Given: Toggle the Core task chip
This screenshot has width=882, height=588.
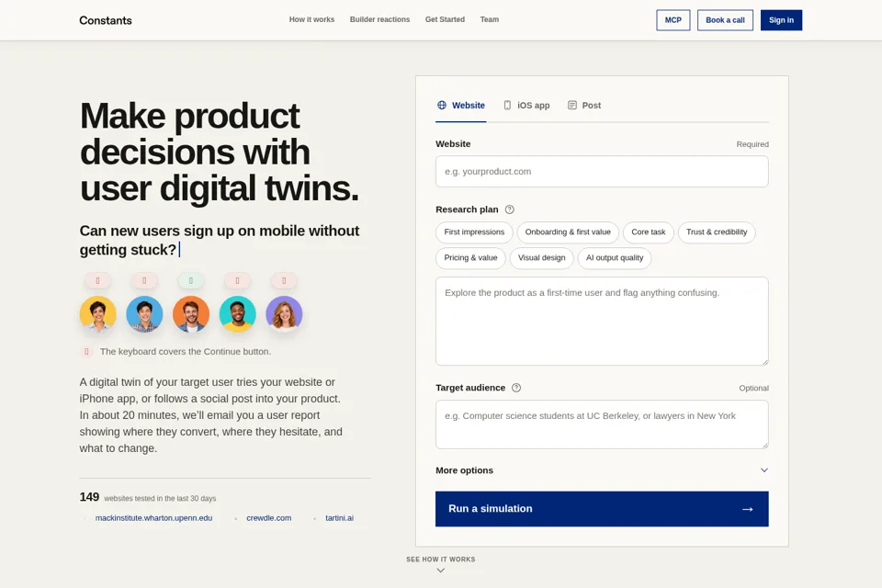Looking at the screenshot, I should (x=648, y=232).
